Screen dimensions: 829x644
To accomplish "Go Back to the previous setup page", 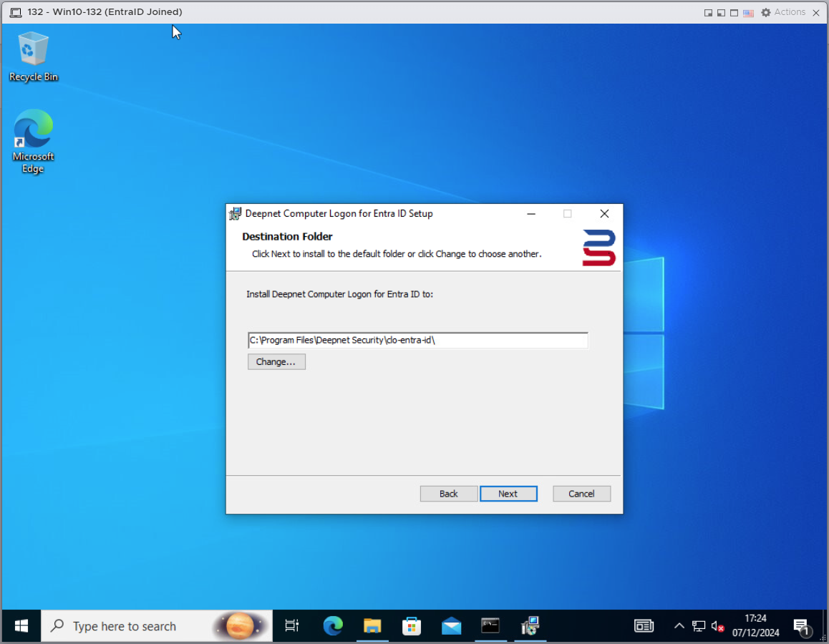I will pos(449,494).
